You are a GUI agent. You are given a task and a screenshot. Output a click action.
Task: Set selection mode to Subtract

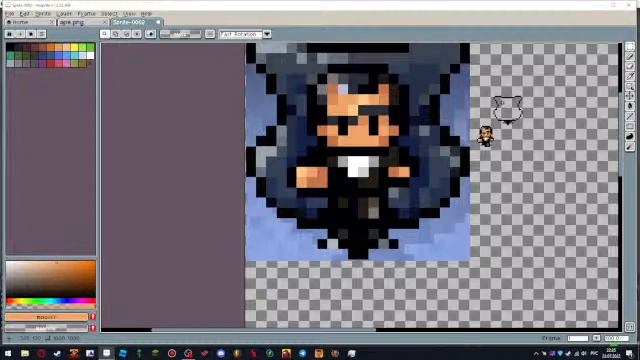tap(126, 34)
